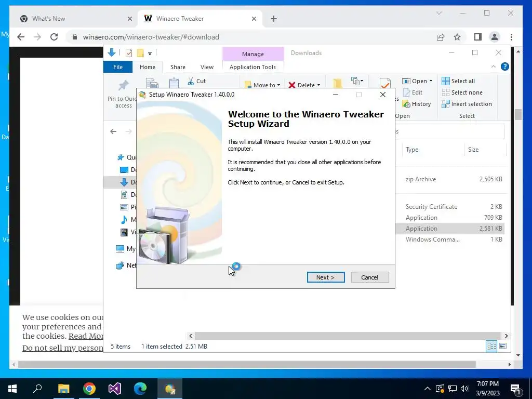Open File Explorer from the taskbar
532x399 pixels.
pyautogui.click(x=63, y=389)
